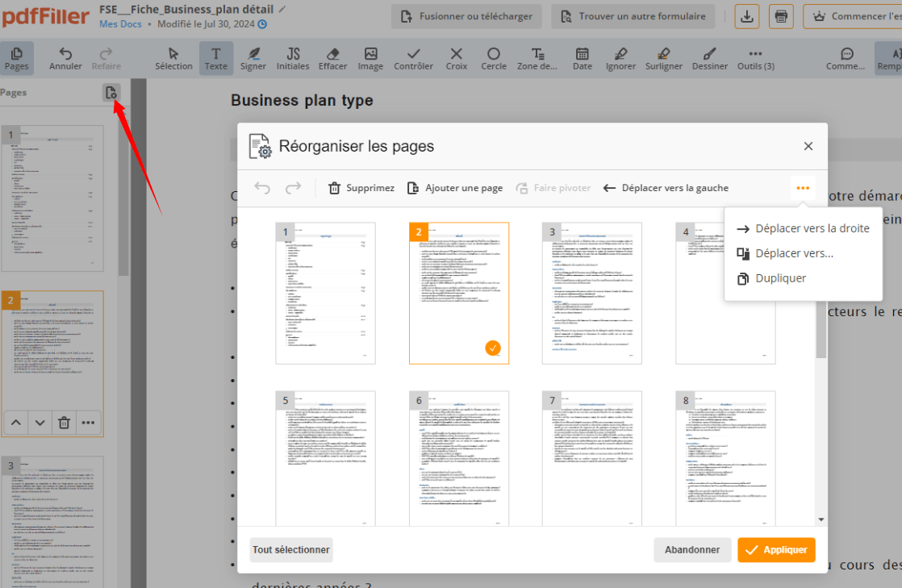The image size is (902, 588).
Task: Select the Surligner highlight tool
Action: [x=664, y=59]
